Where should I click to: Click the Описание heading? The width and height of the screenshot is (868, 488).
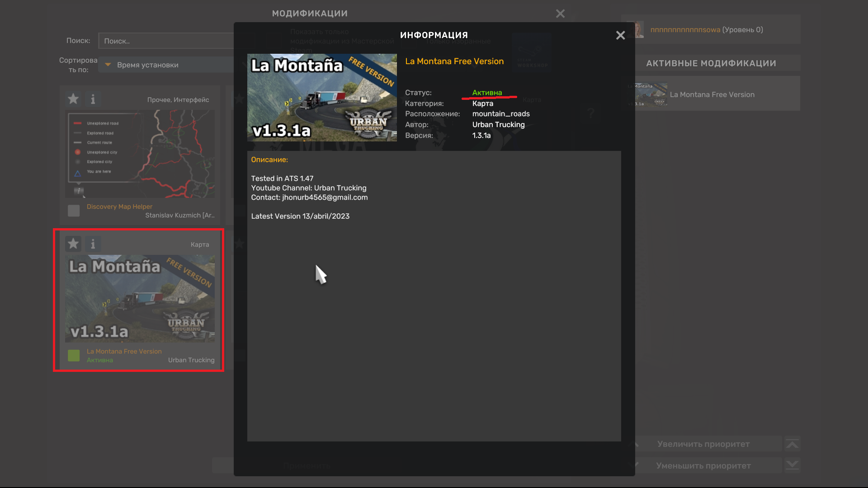click(269, 160)
